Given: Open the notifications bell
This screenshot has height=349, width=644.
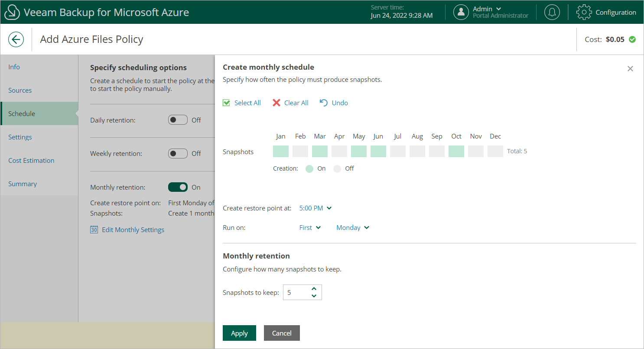Looking at the screenshot, I should click(x=552, y=12).
